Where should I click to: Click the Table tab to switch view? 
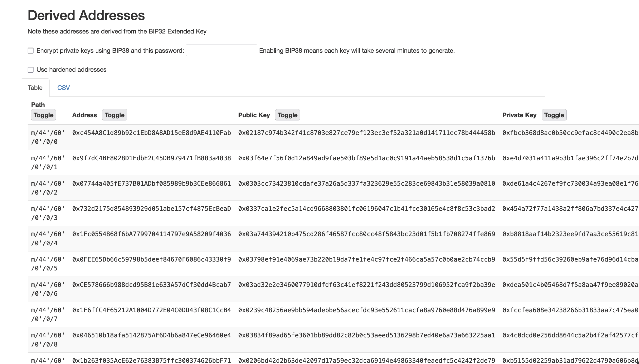[35, 87]
